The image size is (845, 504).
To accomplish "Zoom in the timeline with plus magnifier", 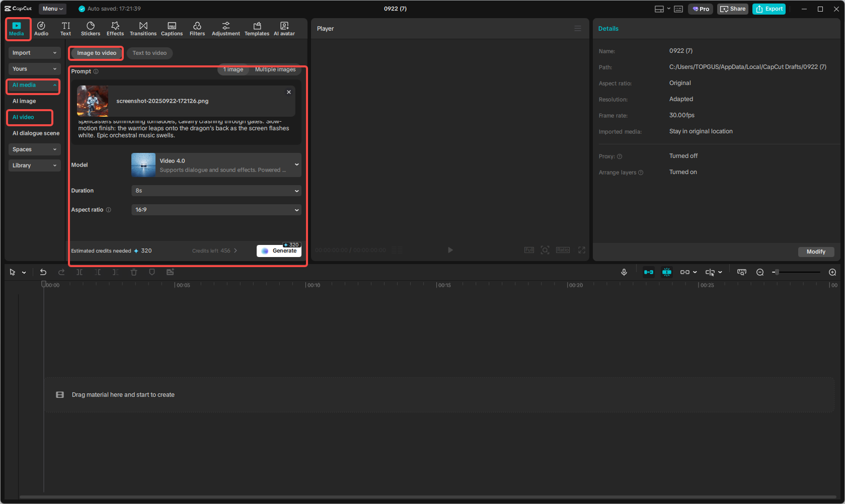I will pos(832,272).
